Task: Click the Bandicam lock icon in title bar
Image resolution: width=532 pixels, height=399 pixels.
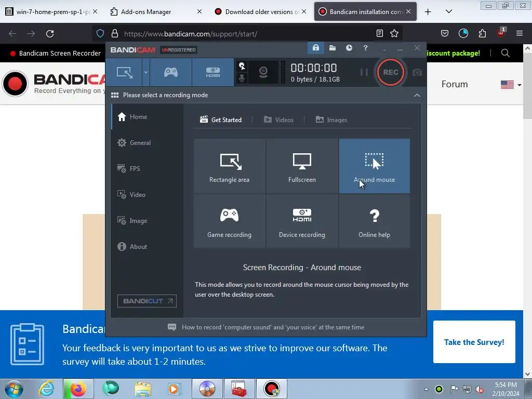Action: coord(315,48)
